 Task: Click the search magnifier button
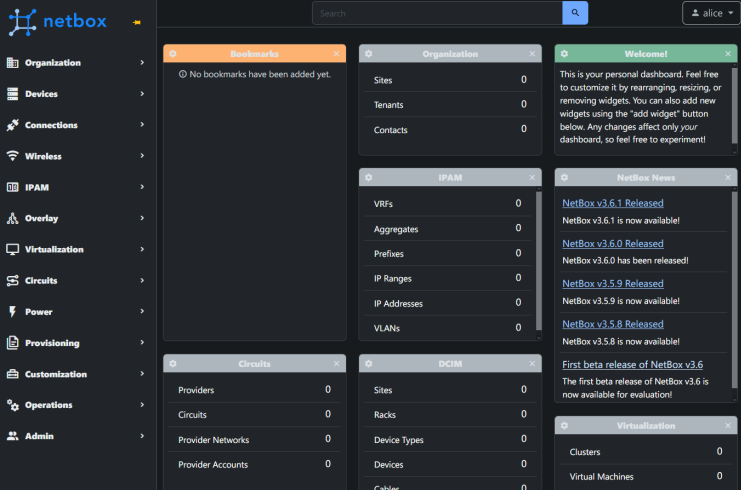click(x=575, y=13)
